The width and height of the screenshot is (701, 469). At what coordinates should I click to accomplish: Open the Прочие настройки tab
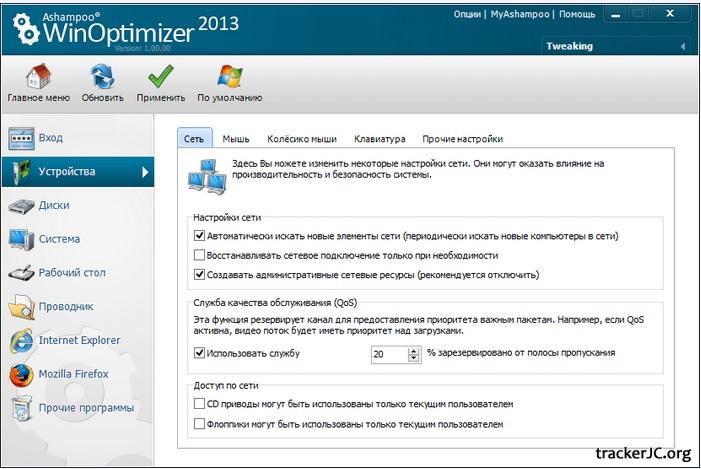pyautogui.click(x=462, y=139)
